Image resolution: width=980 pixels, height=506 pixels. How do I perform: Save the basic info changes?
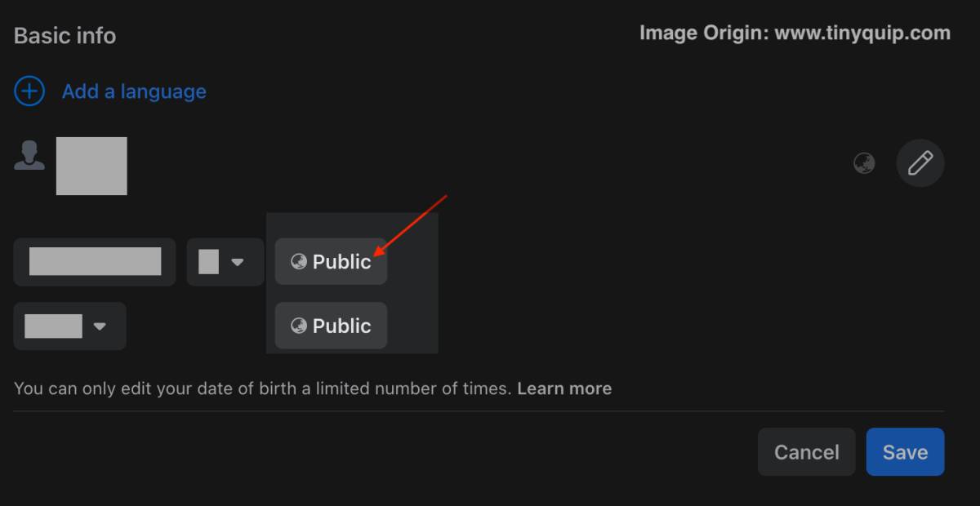point(905,452)
